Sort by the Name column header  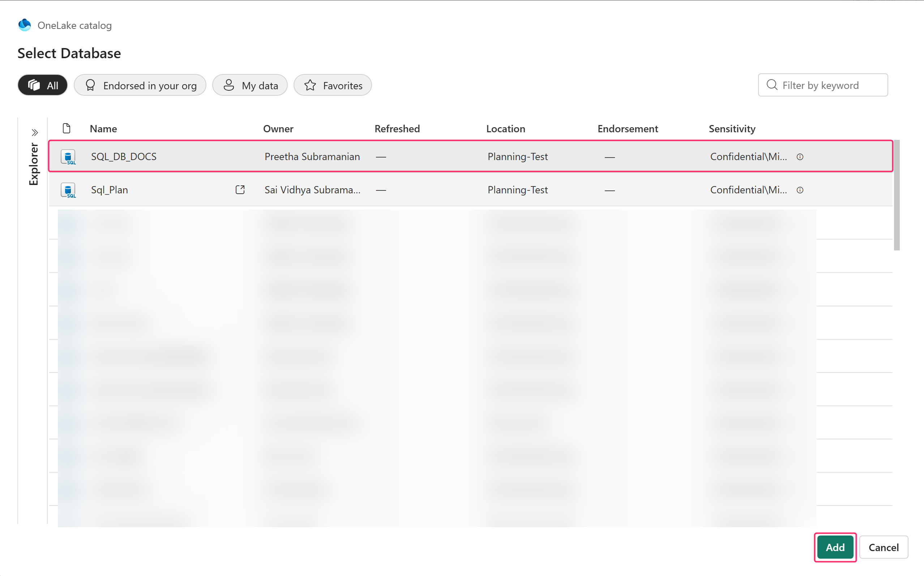tap(103, 129)
